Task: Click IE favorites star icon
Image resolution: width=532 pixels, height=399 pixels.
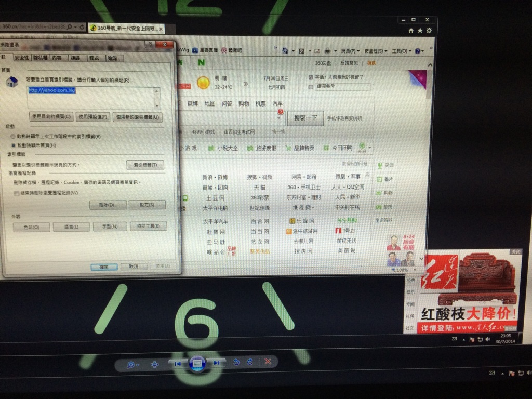Action: pos(420,31)
